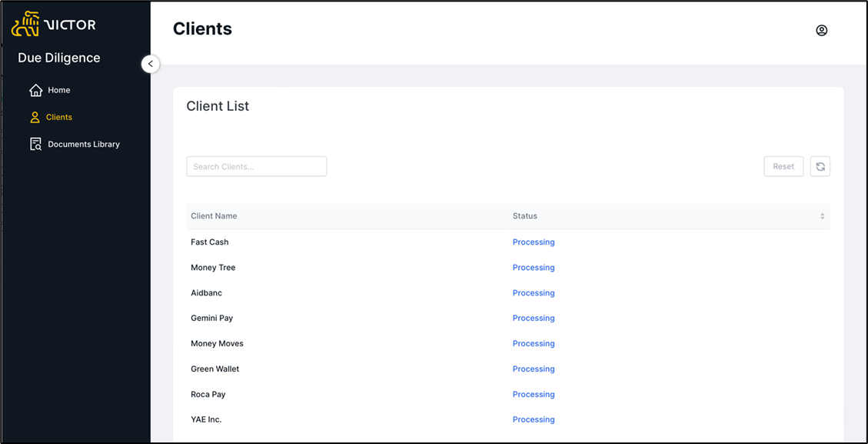Open Fast Cash Processing status link
This screenshot has height=444, width=868.
pyautogui.click(x=533, y=242)
